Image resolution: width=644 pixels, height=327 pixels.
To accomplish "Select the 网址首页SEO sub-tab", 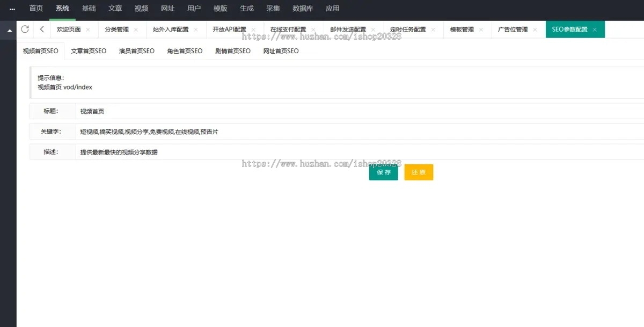I will [x=281, y=51].
